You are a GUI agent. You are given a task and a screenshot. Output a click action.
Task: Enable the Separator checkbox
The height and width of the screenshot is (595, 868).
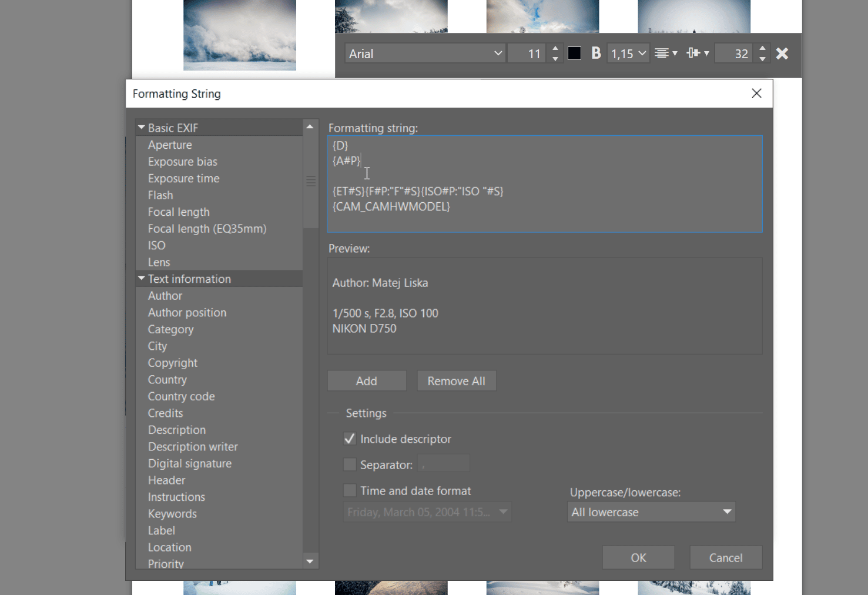coord(350,465)
